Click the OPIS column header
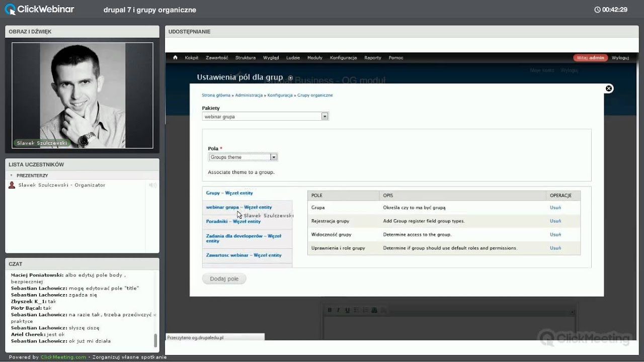This screenshot has width=644, height=362. (462, 195)
